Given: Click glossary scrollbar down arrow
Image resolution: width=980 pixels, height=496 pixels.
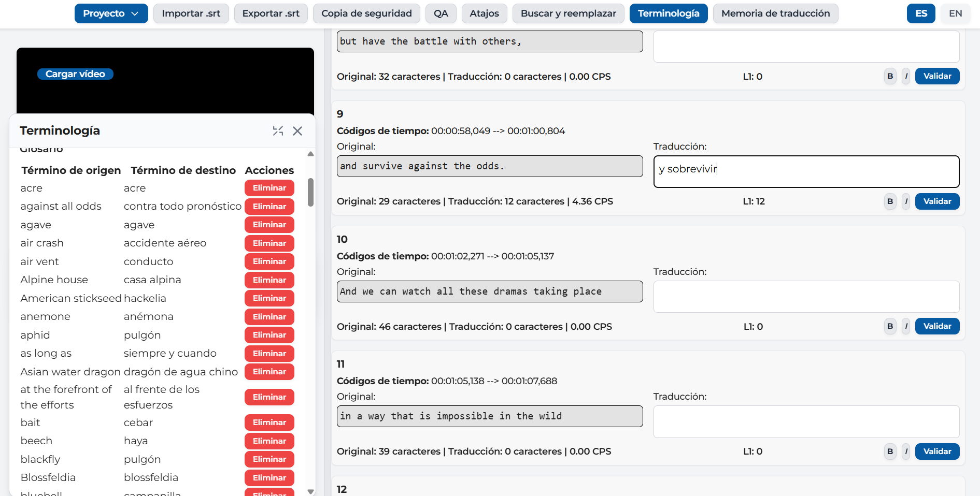Looking at the screenshot, I should (310, 492).
